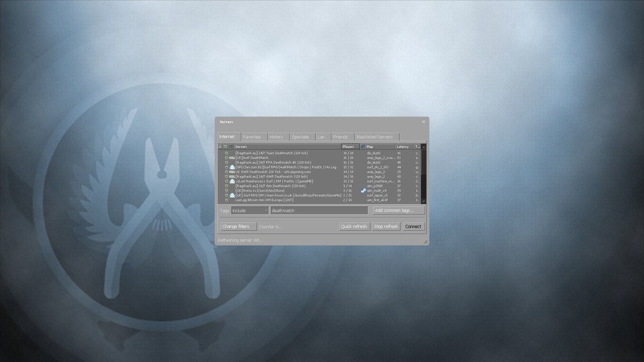Click server list scrollbar down arrow
The width and height of the screenshot is (644, 362).
[x=423, y=201]
